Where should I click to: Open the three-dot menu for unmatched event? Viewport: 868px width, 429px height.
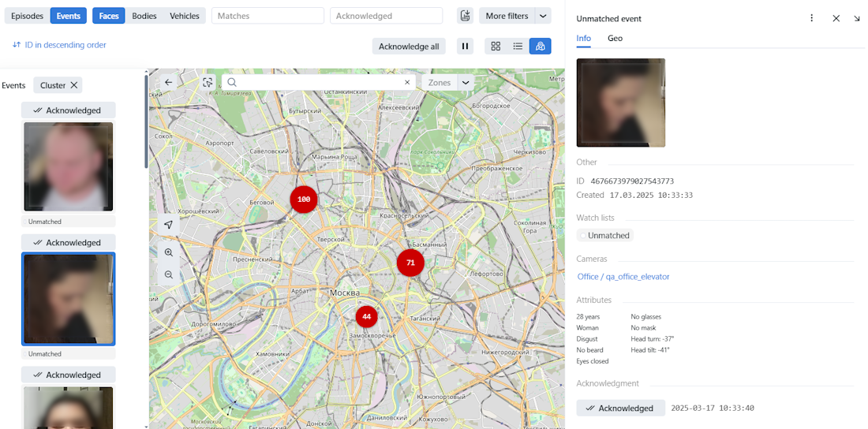812,18
